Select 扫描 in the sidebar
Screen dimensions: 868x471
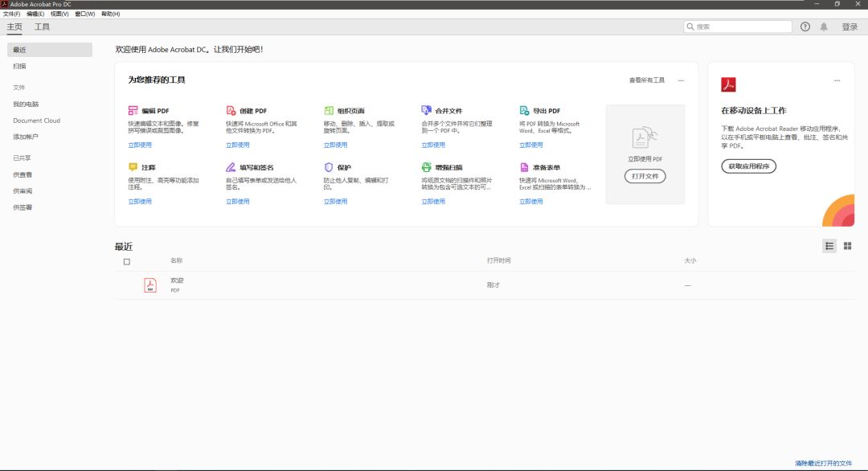tap(20, 66)
